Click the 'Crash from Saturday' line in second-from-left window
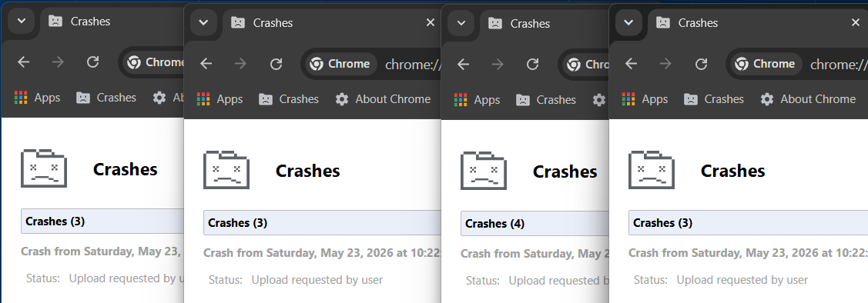Image resolution: width=868 pixels, height=303 pixels. point(322,253)
